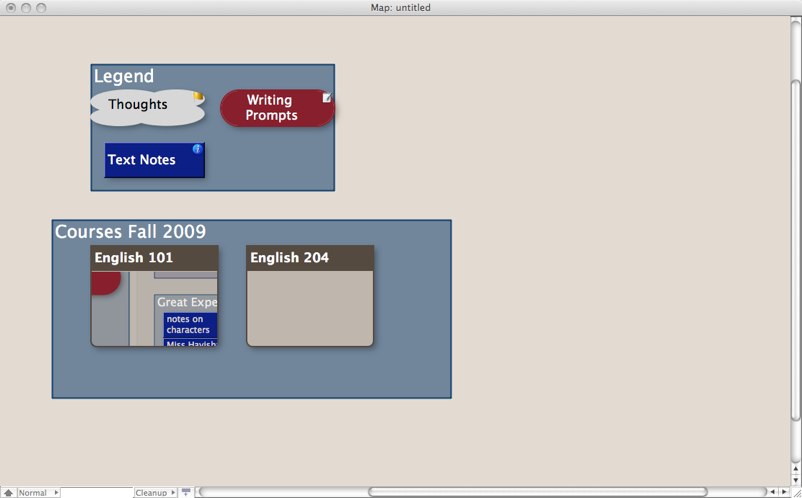Click the vertical scrollbar up arrow

[x=796, y=469]
